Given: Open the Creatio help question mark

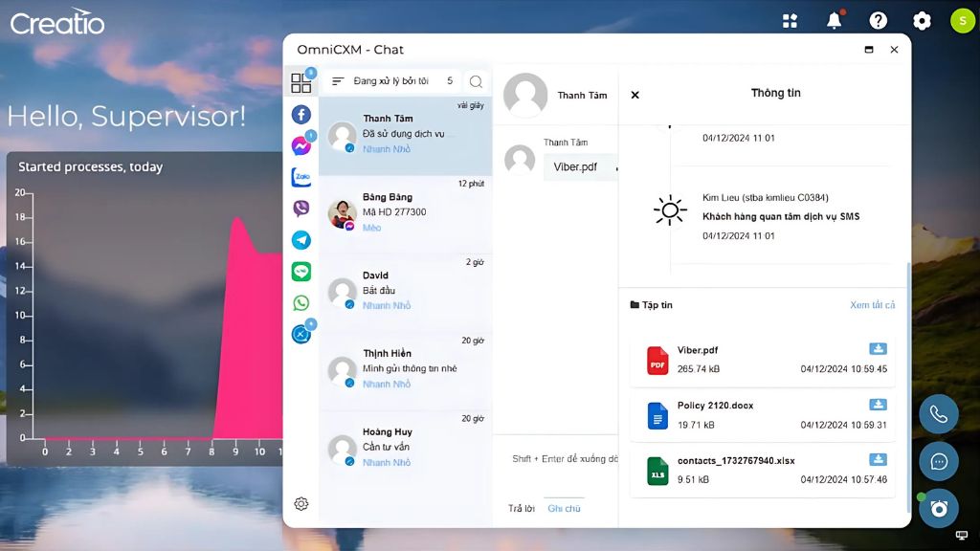Looking at the screenshot, I should click(879, 21).
